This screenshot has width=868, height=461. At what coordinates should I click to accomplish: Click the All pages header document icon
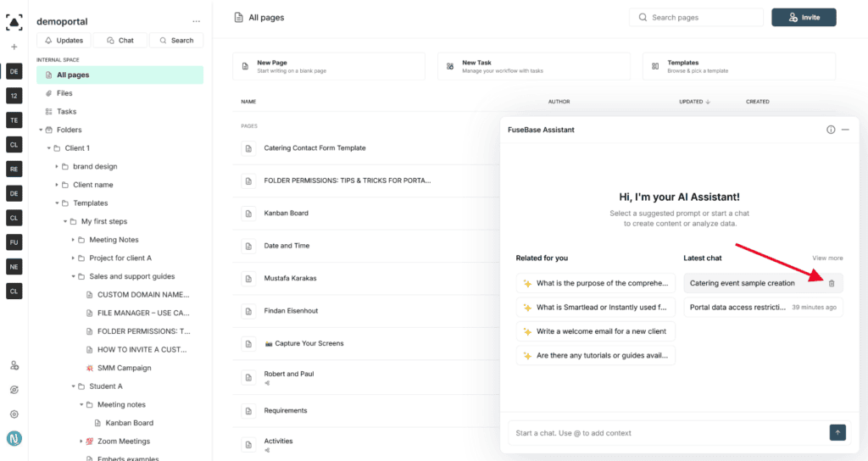click(238, 18)
